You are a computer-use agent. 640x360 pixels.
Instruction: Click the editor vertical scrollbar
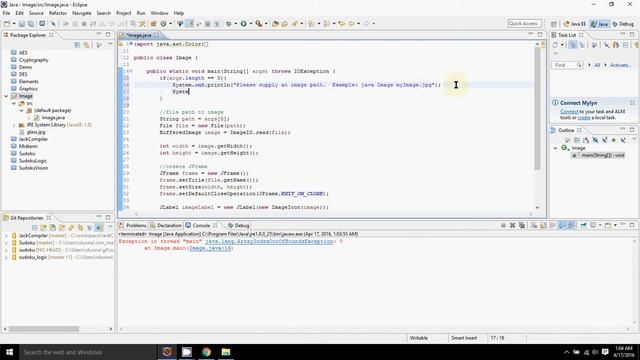point(537,108)
